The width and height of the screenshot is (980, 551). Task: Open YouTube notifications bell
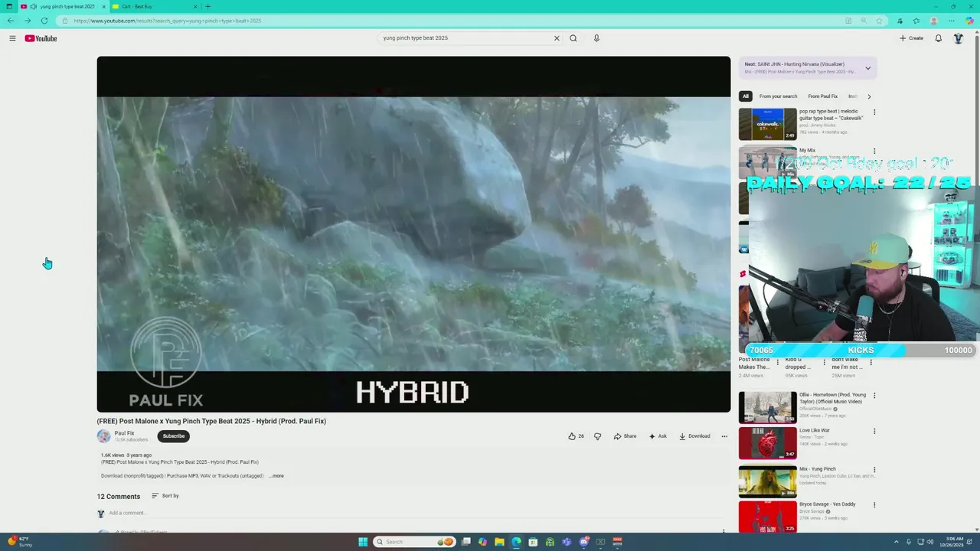938,38
